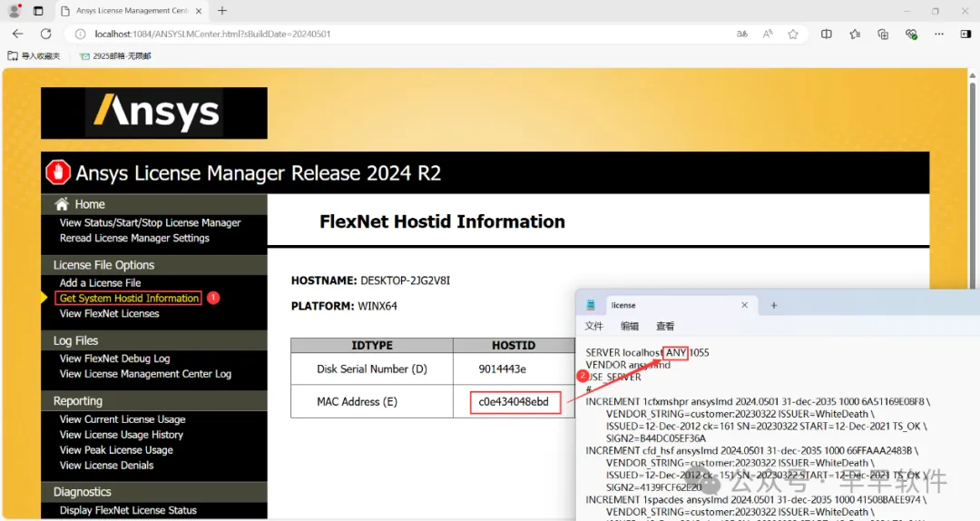Open the 编辑 menu in Notepad
Screen dimensions: 980x521
[x=630, y=326]
